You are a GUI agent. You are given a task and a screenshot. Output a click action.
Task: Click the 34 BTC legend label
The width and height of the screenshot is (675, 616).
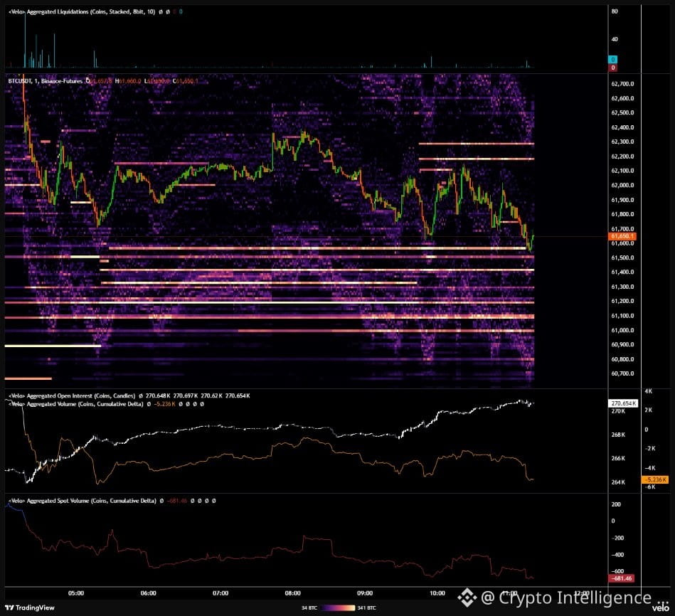(309, 608)
